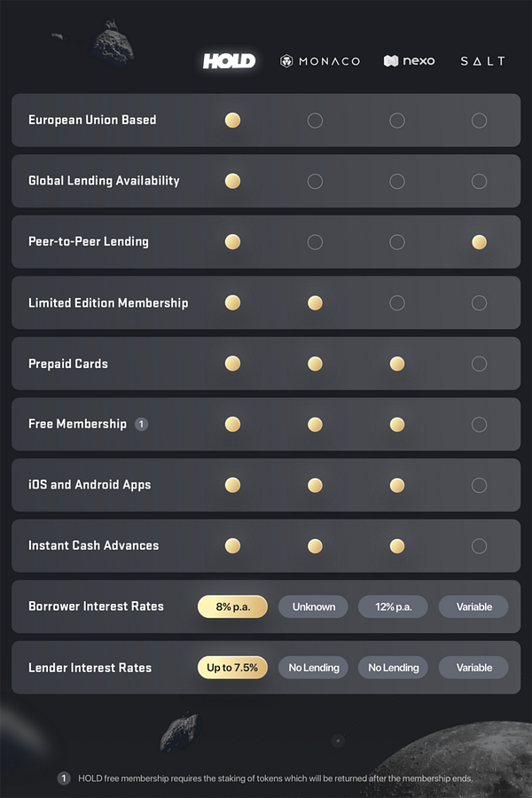The width and height of the screenshot is (532, 798).
Task: Select SALT's Instant Cash Advances empty circle
Action: [480, 546]
